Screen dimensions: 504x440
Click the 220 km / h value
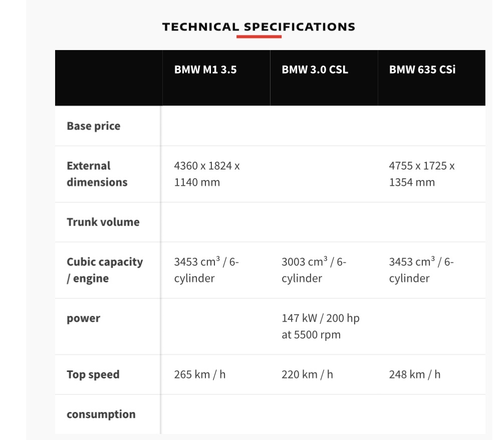(x=307, y=374)
